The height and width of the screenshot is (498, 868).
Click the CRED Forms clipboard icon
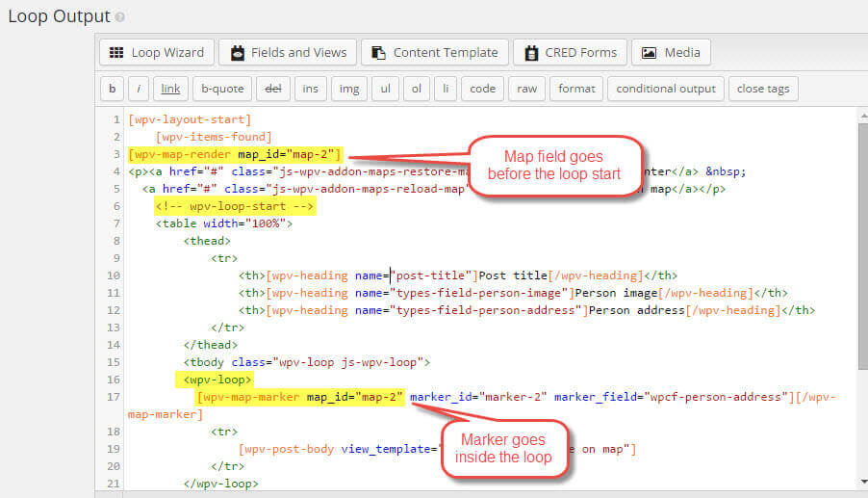[x=531, y=53]
